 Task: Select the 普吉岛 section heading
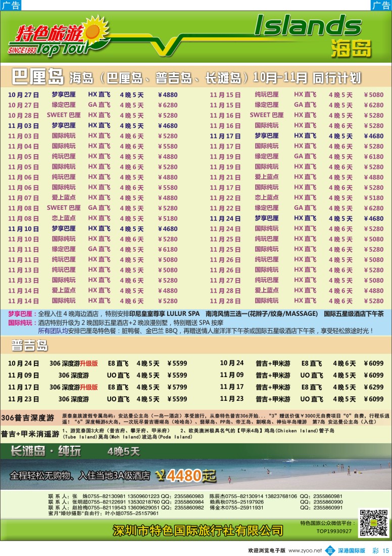[30, 345]
